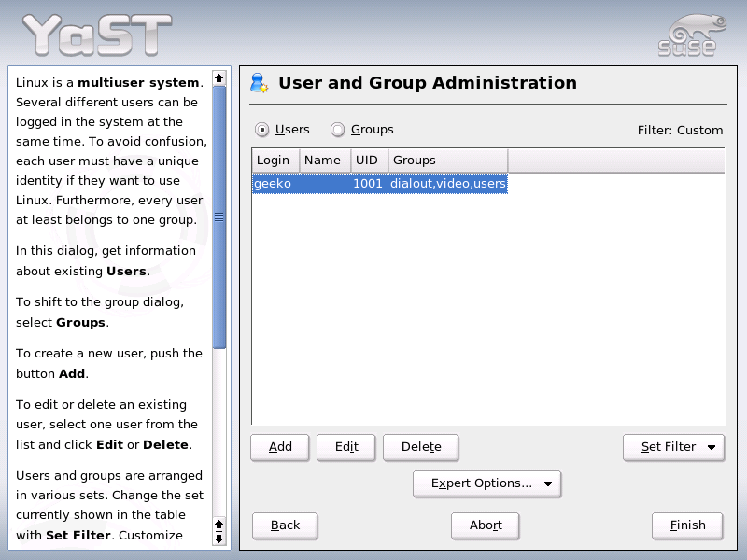Click the Filter: Custom label
Image resolution: width=747 pixels, height=560 pixels.
click(x=680, y=131)
